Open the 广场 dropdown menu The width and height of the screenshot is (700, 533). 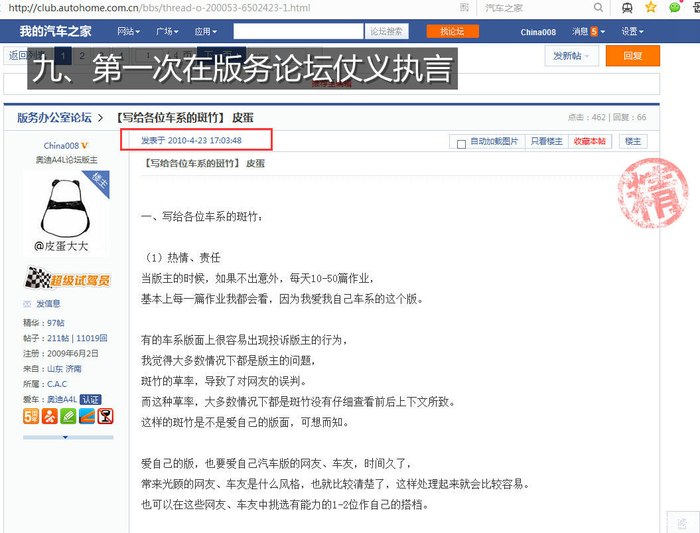pos(168,32)
